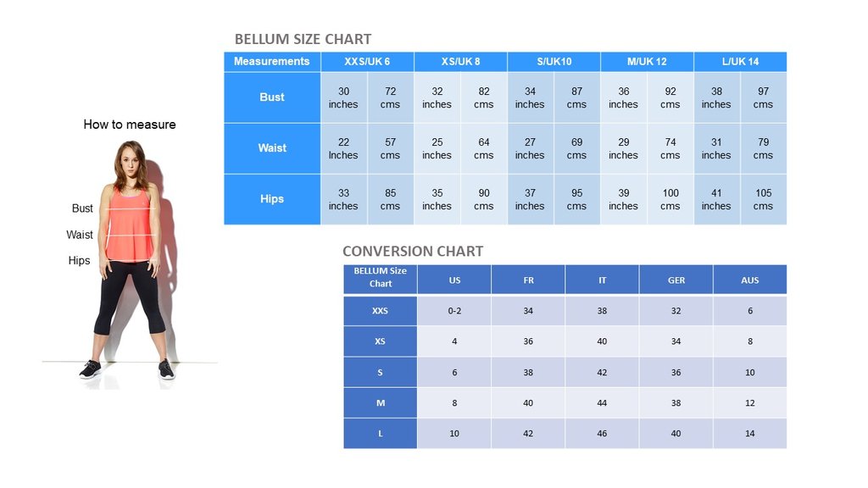Select the Hips row header in size chart
The width and height of the screenshot is (868, 488).
point(272,199)
